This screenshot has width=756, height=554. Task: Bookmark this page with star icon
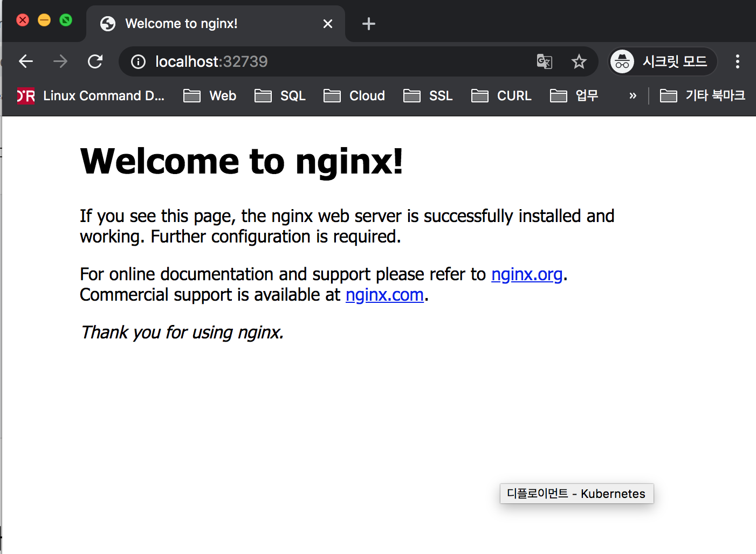(579, 61)
